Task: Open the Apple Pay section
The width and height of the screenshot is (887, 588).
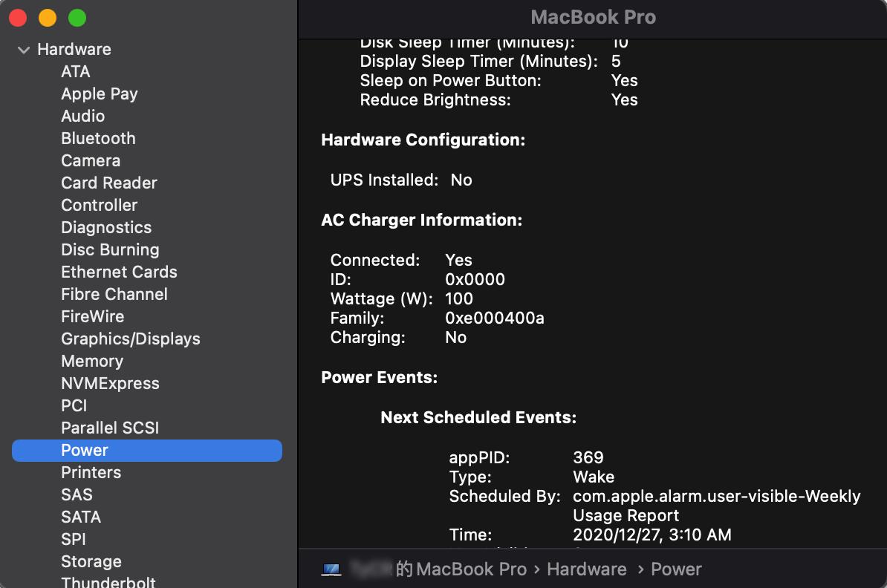Action: tap(100, 94)
